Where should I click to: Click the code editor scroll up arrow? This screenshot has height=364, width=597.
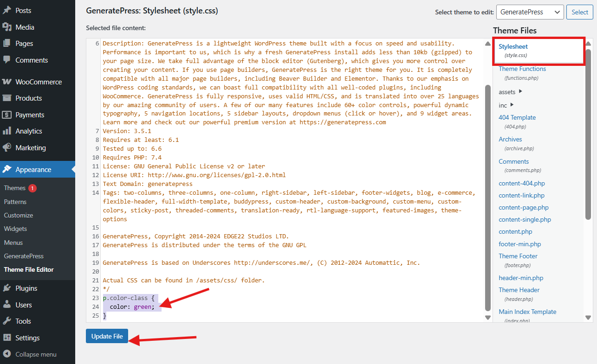tap(487, 44)
